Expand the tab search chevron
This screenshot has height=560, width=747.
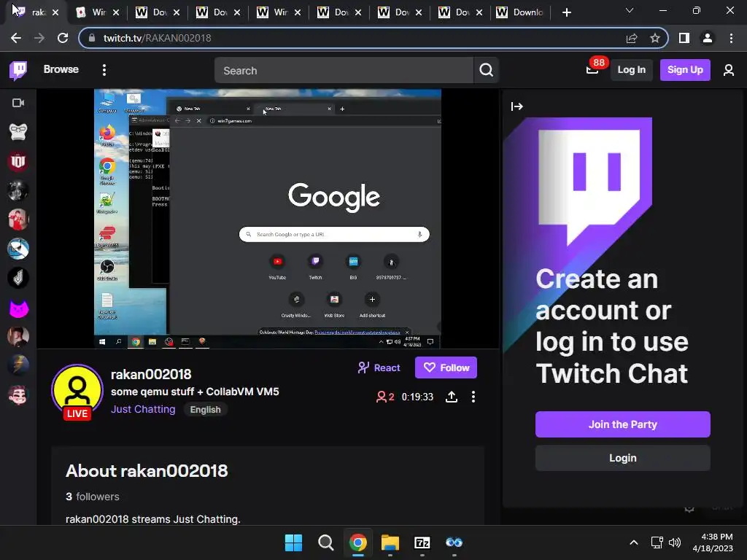[x=630, y=10]
